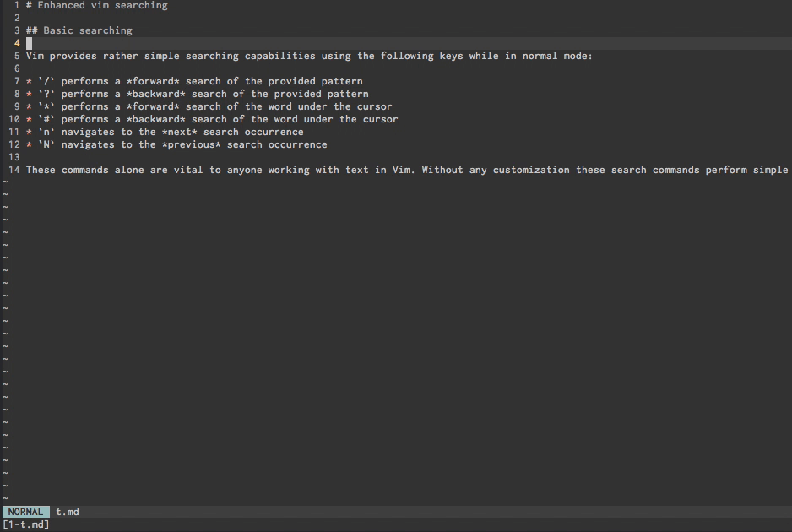Image resolution: width=792 pixels, height=532 pixels.
Task: Click the word *backward* on line 8
Action: coord(155,94)
